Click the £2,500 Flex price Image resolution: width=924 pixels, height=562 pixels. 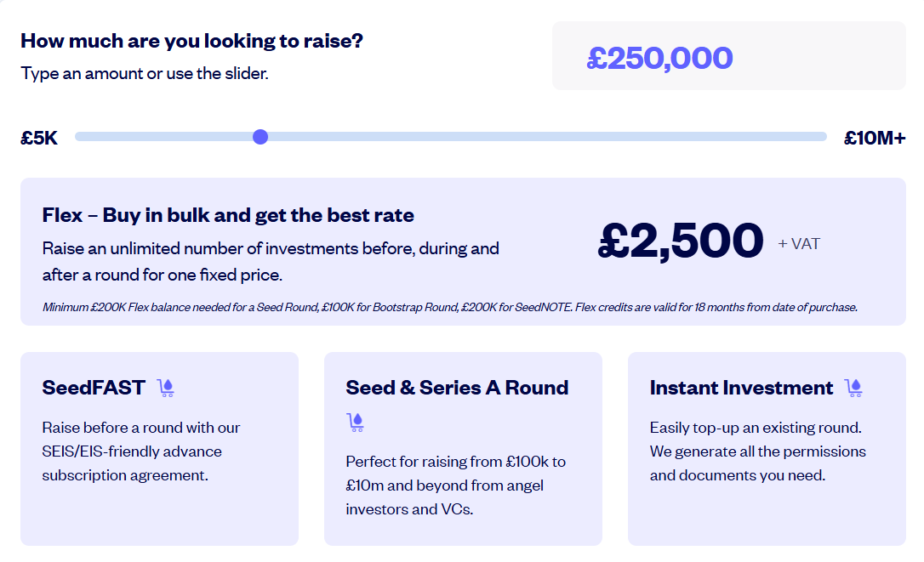click(x=681, y=241)
